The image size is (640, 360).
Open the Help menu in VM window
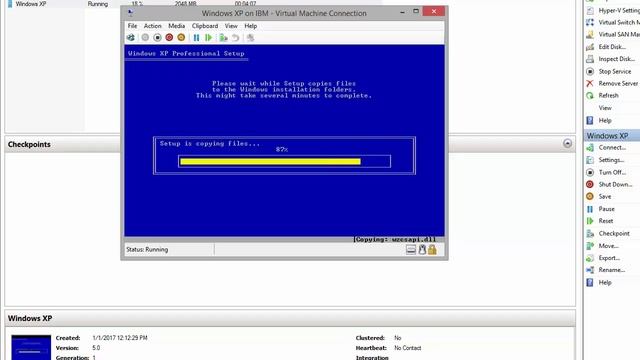pyautogui.click(x=251, y=26)
